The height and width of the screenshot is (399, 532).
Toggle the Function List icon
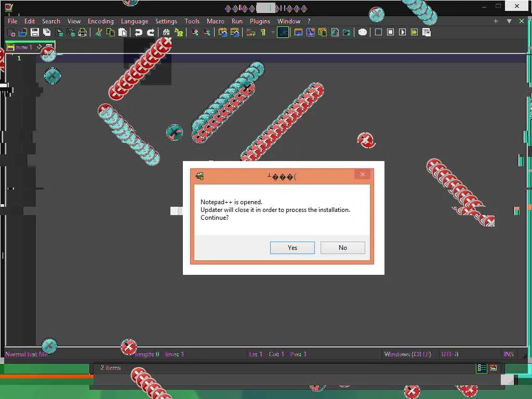(335, 32)
